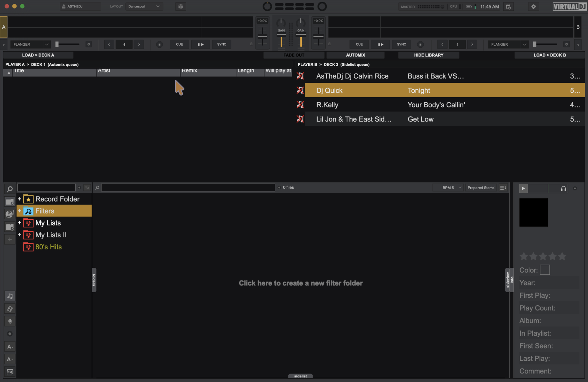The width and height of the screenshot is (588, 382).
Task: Open Deck A effect settings gear
Action: [x=89, y=45]
